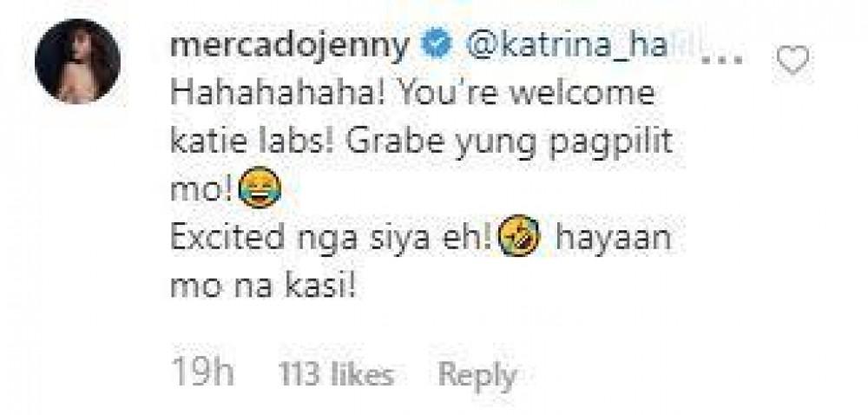View the 113 likes list
Viewport: 868px width, 415px height.
336,374
